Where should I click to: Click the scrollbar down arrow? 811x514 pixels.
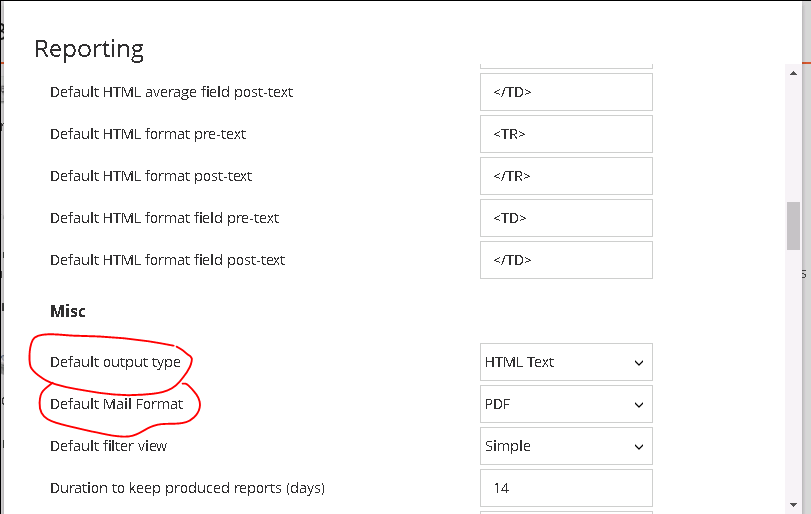pos(793,503)
